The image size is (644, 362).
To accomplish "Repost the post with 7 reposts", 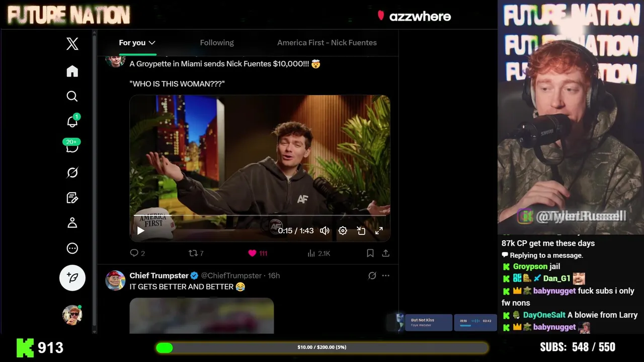I will pyautogui.click(x=196, y=253).
